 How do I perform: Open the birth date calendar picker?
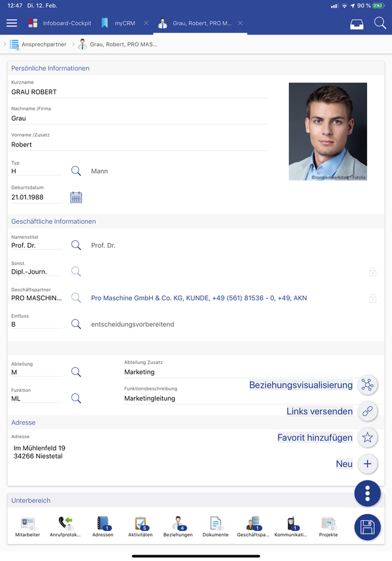point(76,197)
